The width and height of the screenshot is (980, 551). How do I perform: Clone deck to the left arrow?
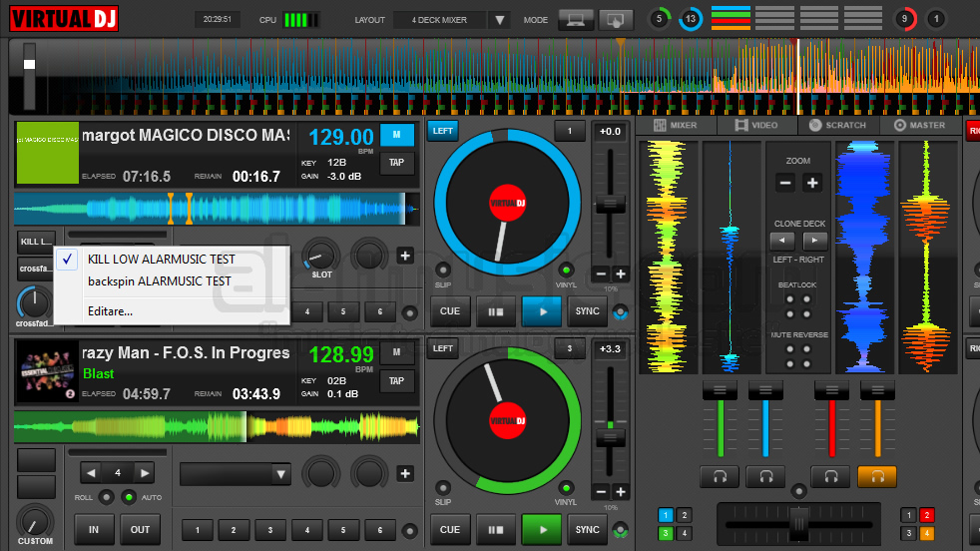(782, 241)
